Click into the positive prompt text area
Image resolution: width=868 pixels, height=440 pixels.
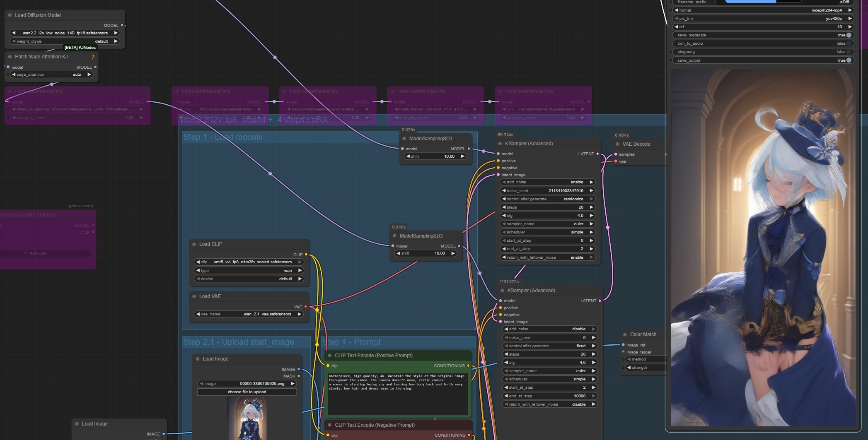398,393
